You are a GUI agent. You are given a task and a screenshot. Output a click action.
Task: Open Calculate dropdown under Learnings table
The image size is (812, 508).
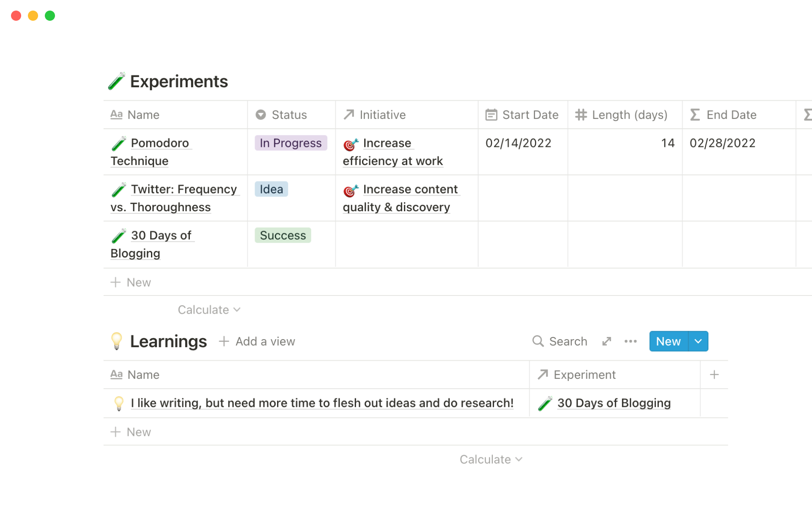pyautogui.click(x=491, y=459)
